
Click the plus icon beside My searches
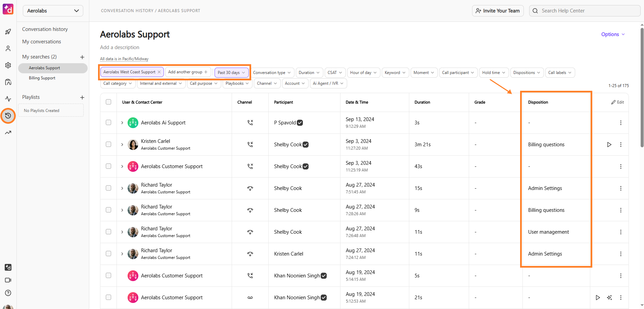click(82, 57)
